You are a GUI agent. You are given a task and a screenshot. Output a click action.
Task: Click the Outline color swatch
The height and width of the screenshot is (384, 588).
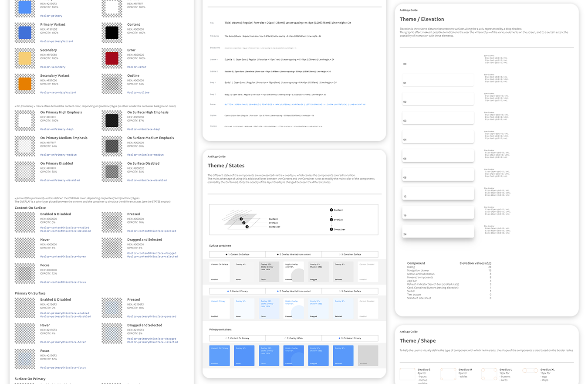pos(112,84)
